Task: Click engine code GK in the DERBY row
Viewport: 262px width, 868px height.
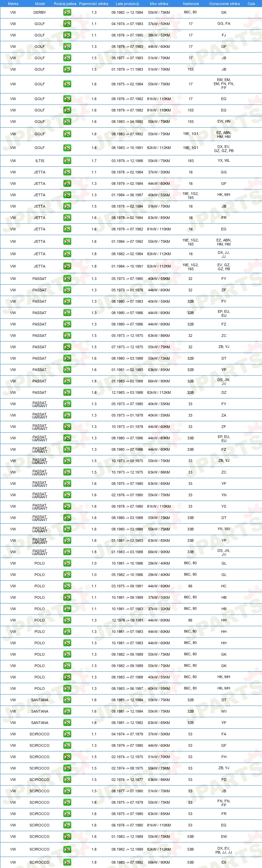Action: click(224, 12)
